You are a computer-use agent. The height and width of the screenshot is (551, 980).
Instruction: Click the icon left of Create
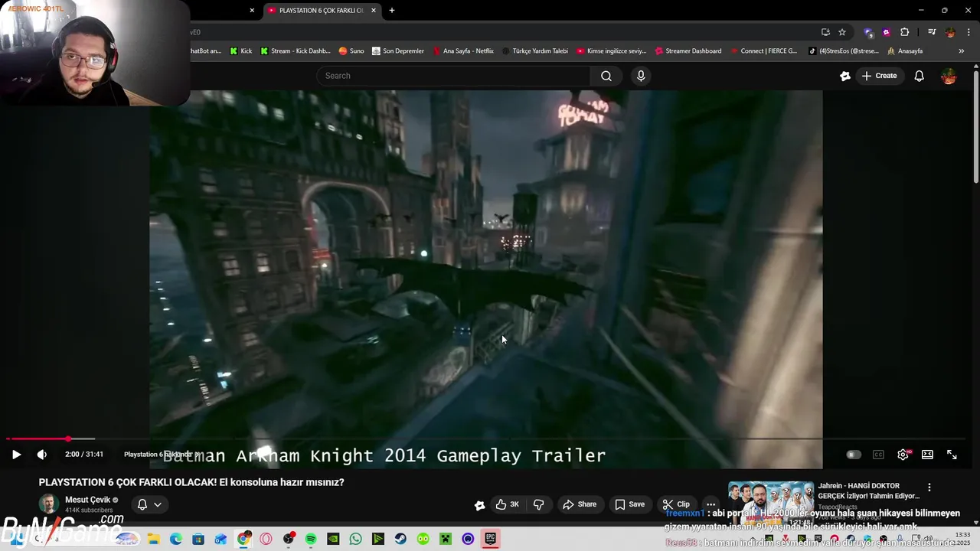[x=845, y=76]
